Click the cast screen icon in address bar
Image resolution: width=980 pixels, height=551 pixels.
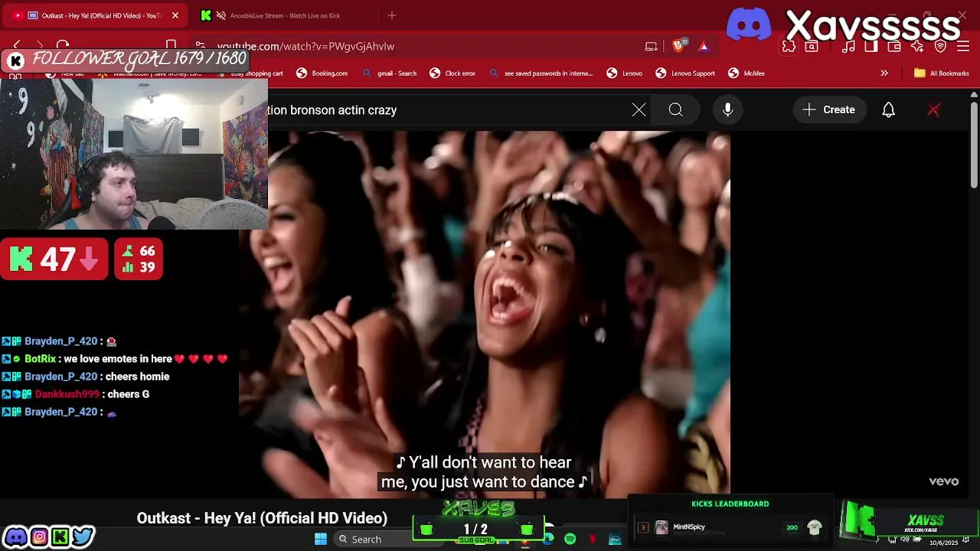pos(652,46)
